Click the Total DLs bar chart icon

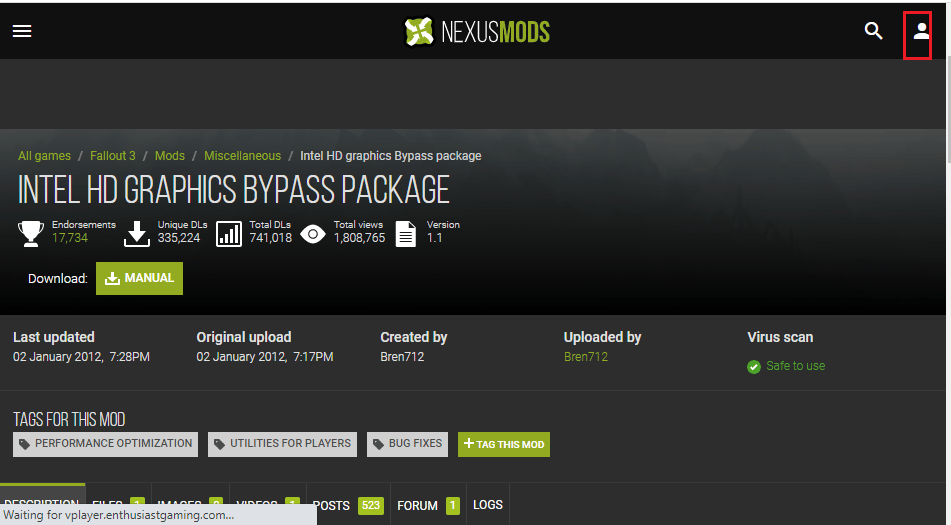pos(229,234)
